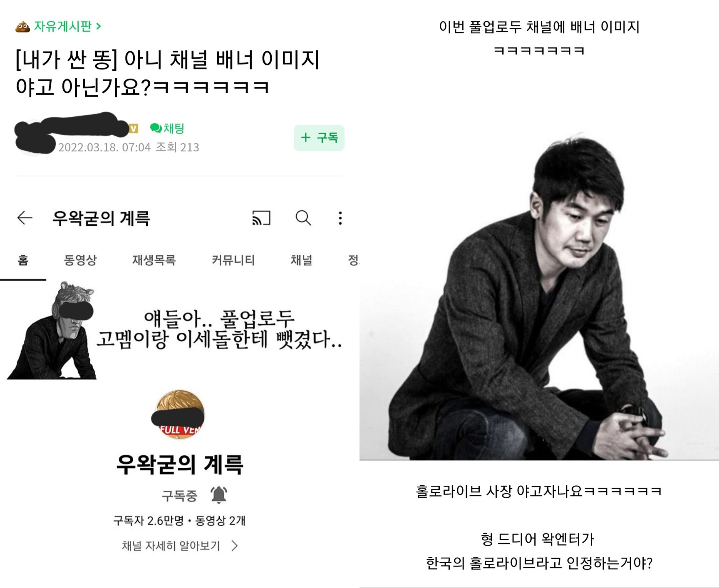This screenshot has height=588, width=719.
Task: Click the poop emoji board icon
Action: click(22, 27)
